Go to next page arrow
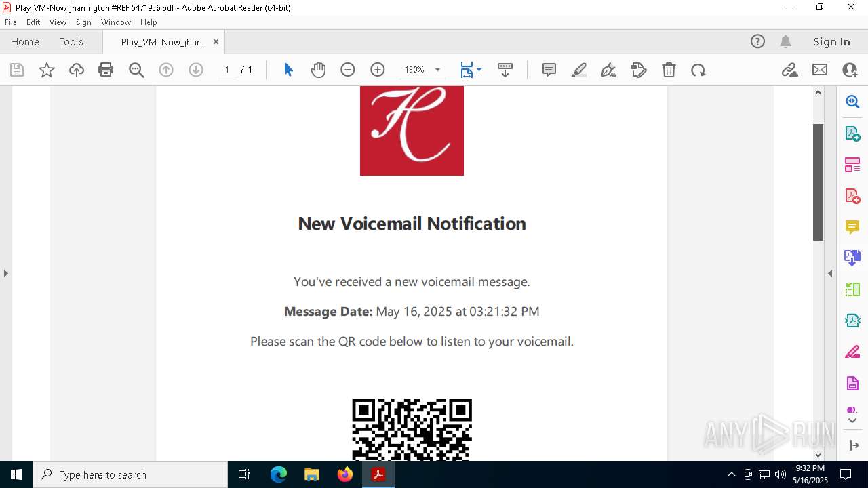The height and width of the screenshot is (488, 868). (x=196, y=70)
